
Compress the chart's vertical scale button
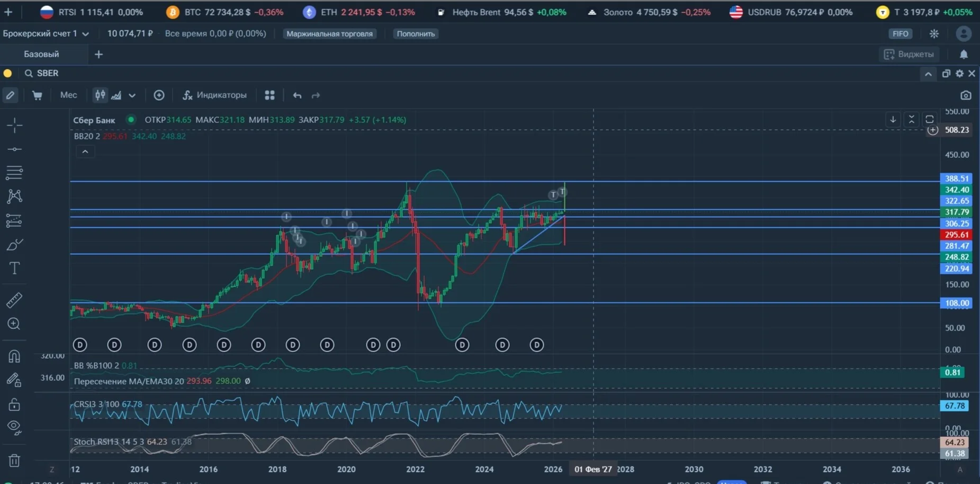pyautogui.click(x=911, y=120)
